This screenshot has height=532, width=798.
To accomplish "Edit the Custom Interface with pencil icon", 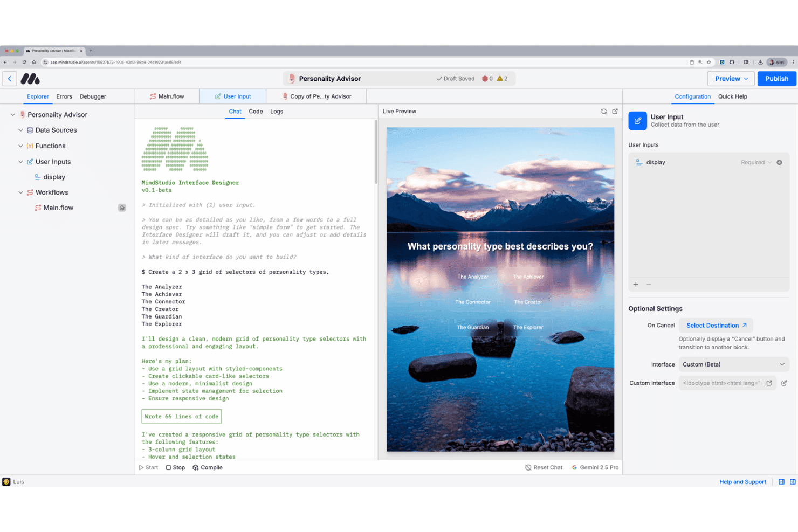I will tap(784, 383).
